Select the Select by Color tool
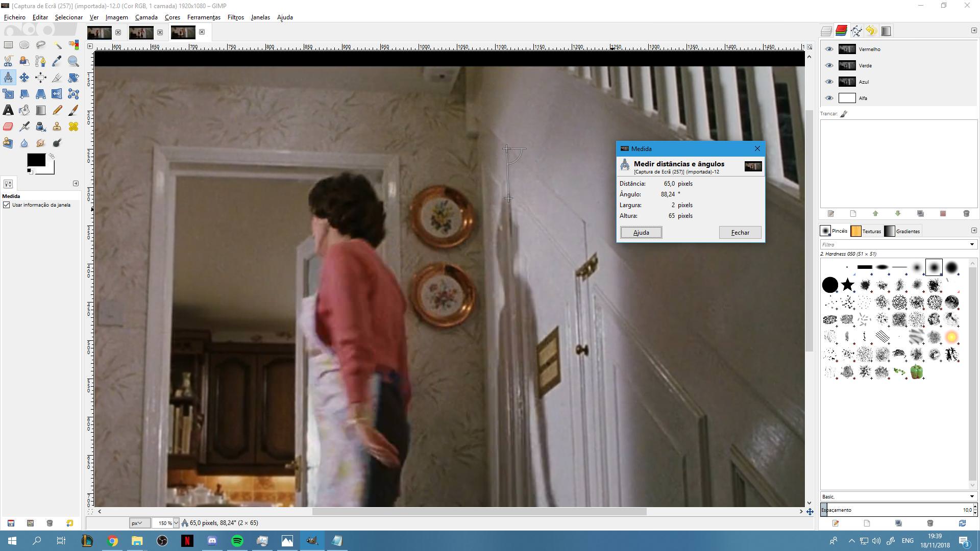Screen dimensions: 980x551 pyautogui.click(x=73, y=45)
